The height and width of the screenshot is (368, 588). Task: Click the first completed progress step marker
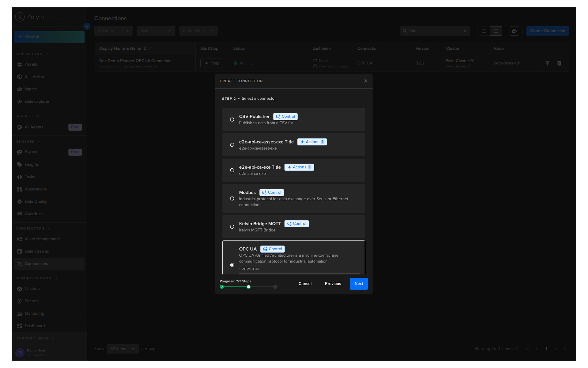click(x=222, y=287)
